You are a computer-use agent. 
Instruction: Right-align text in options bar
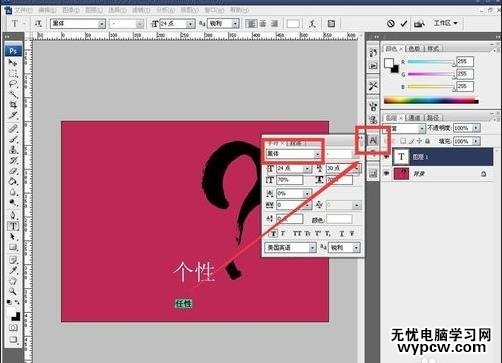(274, 24)
